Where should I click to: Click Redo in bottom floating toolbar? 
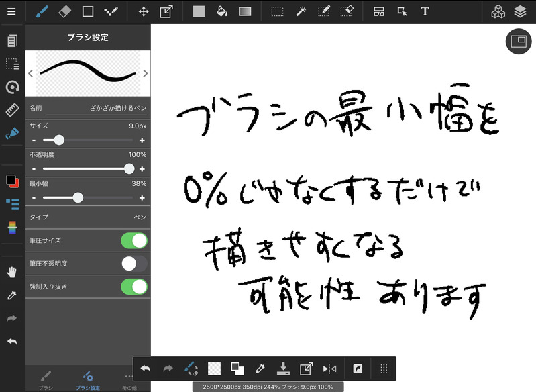pyautogui.click(x=168, y=369)
